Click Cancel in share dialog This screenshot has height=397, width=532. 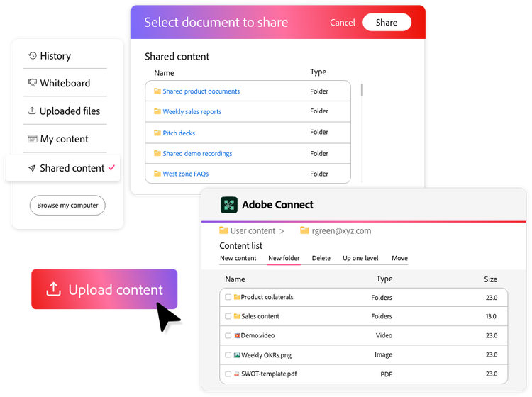pyautogui.click(x=343, y=23)
